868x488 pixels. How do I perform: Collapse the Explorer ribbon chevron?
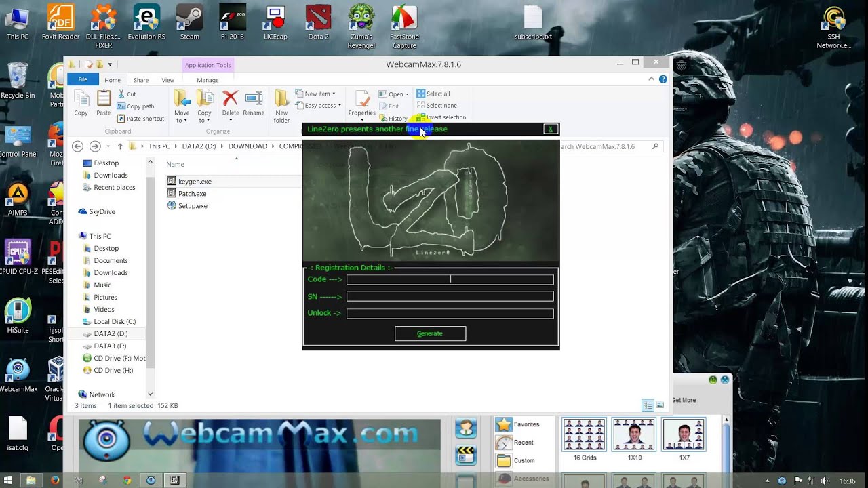(x=652, y=79)
